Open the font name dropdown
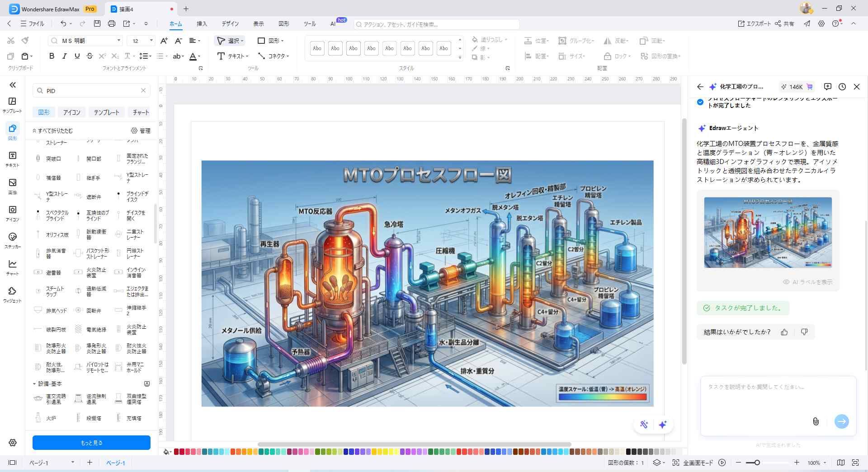The width and height of the screenshot is (868, 472). pyautogui.click(x=119, y=41)
